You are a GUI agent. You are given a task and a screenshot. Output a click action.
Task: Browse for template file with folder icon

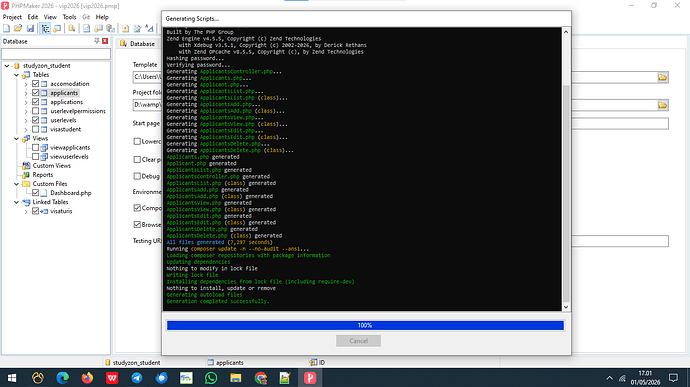pyautogui.click(x=663, y=77)
